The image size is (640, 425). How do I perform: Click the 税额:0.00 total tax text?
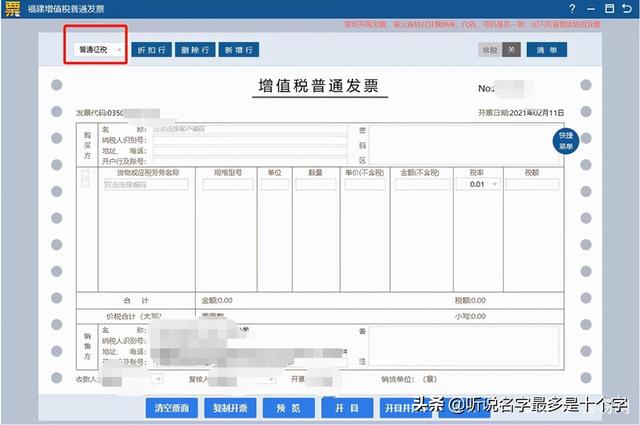(x=470, y=300)
